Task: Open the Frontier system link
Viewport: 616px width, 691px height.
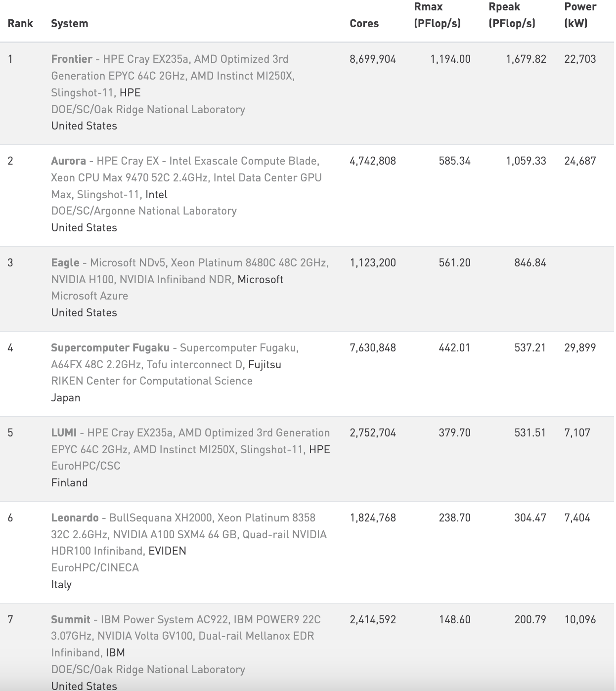Action: (x=72, y=59)
